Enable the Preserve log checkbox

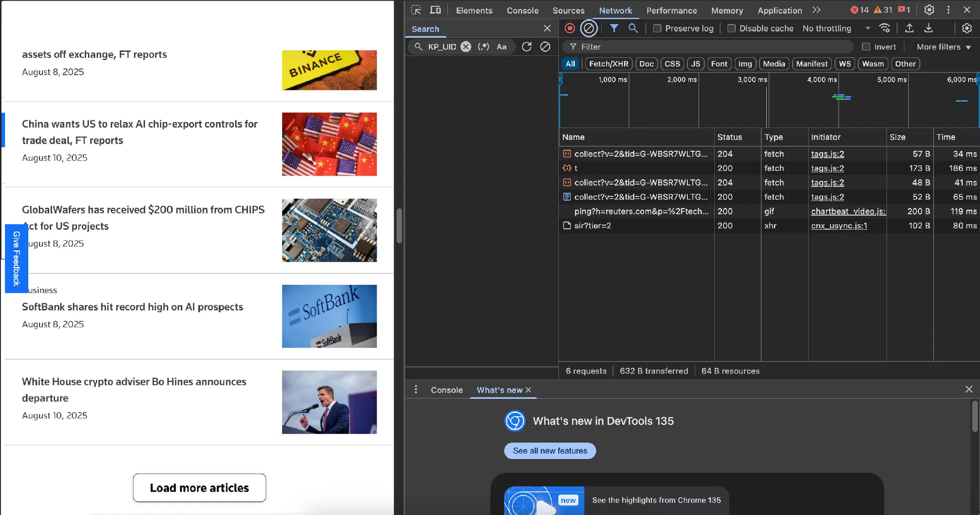click(x=657, y=28)
